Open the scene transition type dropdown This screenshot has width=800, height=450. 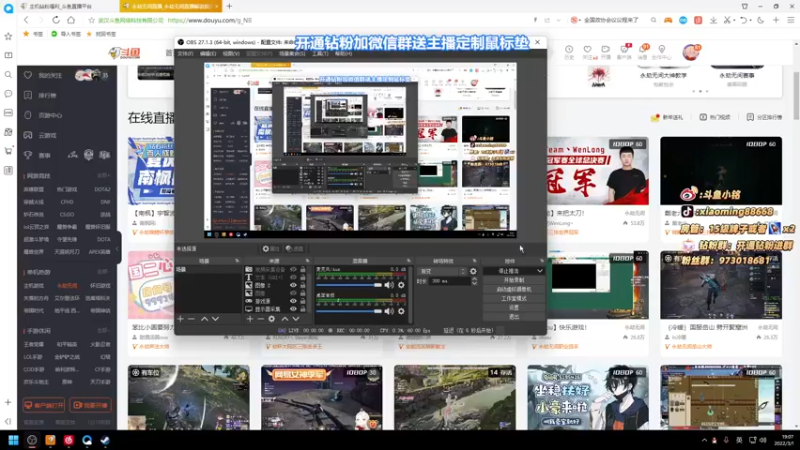[x=442, y=271]
